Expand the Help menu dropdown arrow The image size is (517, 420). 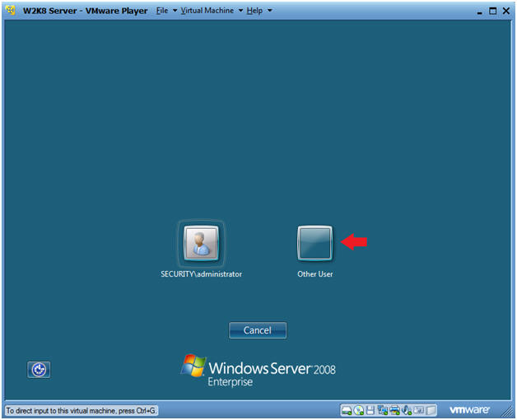tap(270, 11)
